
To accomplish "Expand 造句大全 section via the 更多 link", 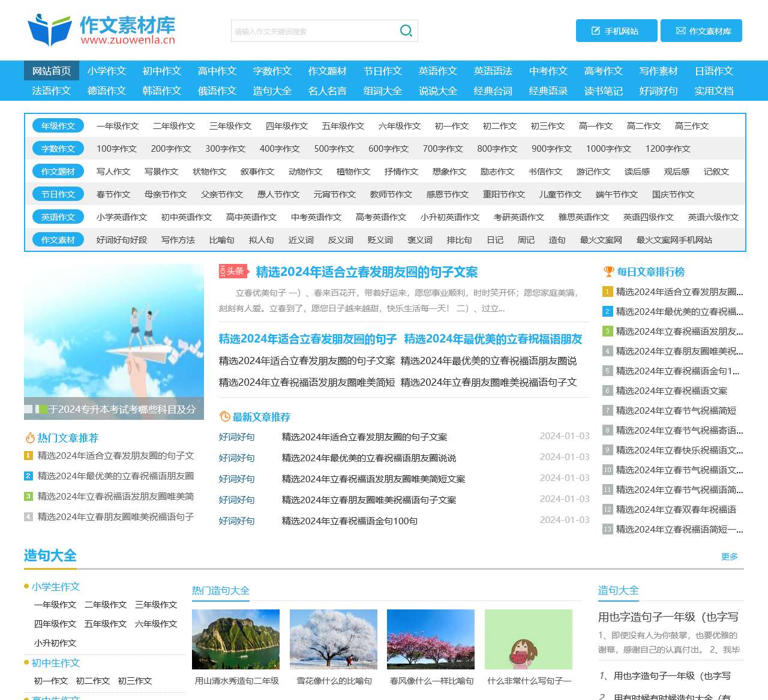I will coord(730,557).
